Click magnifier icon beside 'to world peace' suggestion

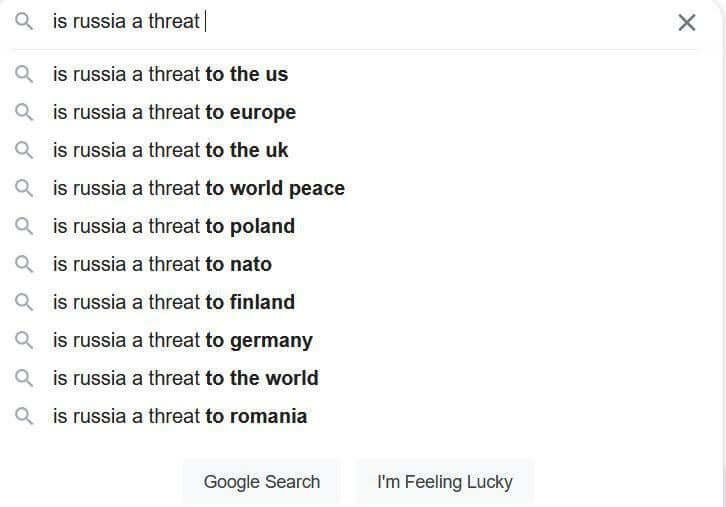[24, 188]
